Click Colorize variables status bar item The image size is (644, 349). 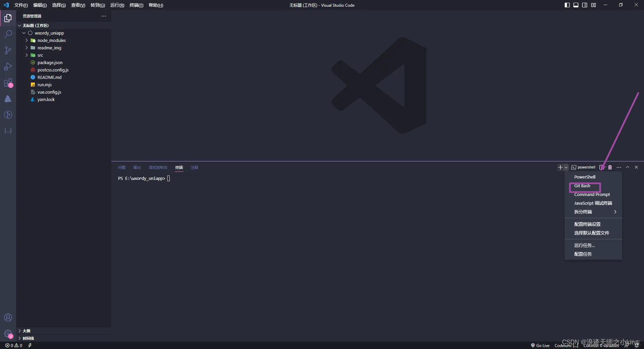[601, 345]
